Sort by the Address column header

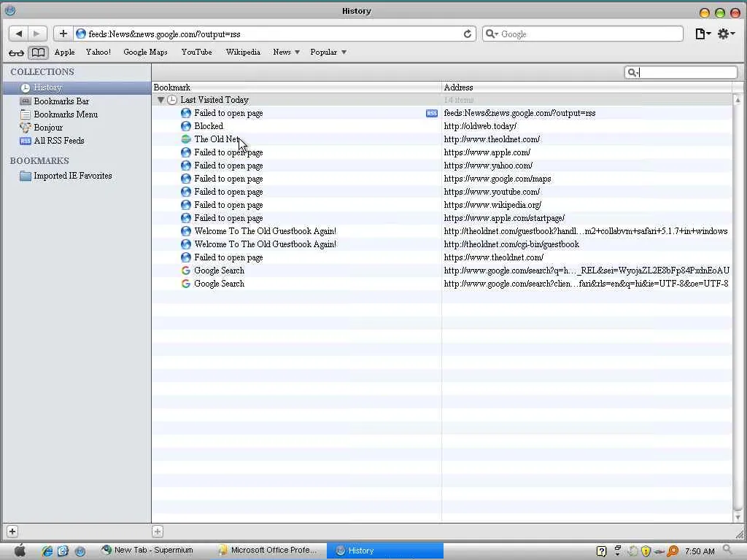[x=587, y=87]
